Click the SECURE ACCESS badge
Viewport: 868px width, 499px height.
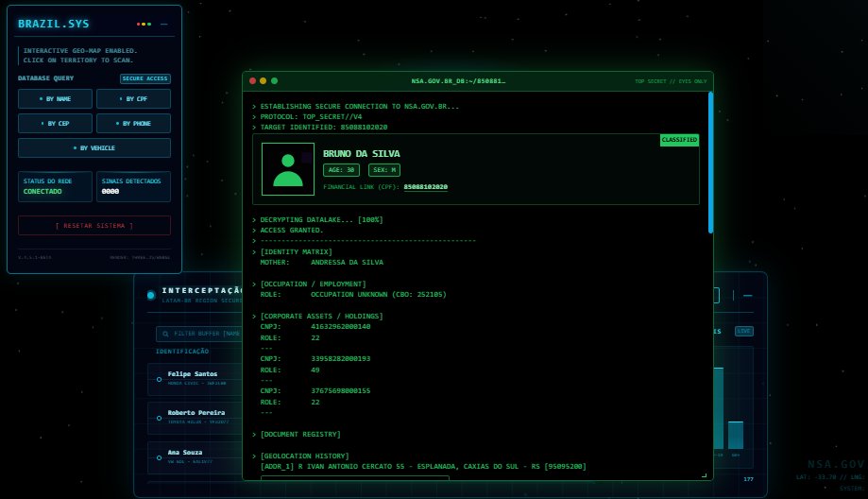pyautogui.click(x=145, y=78)
